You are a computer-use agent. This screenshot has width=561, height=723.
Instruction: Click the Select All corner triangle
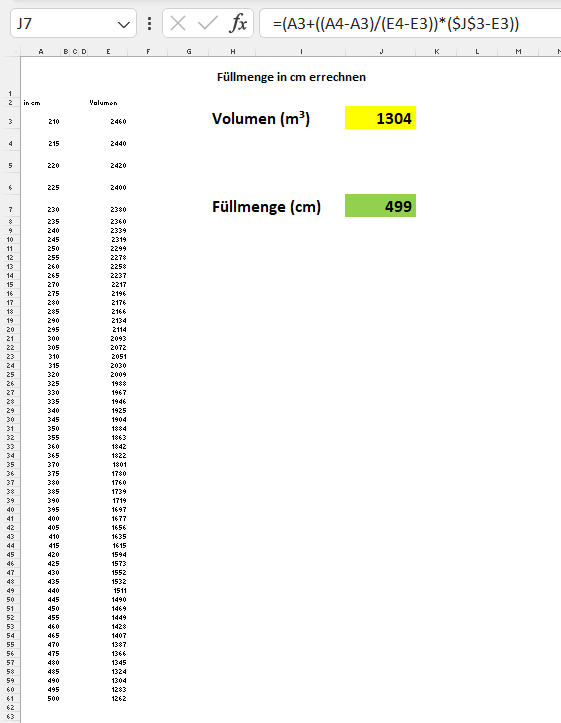13,52
